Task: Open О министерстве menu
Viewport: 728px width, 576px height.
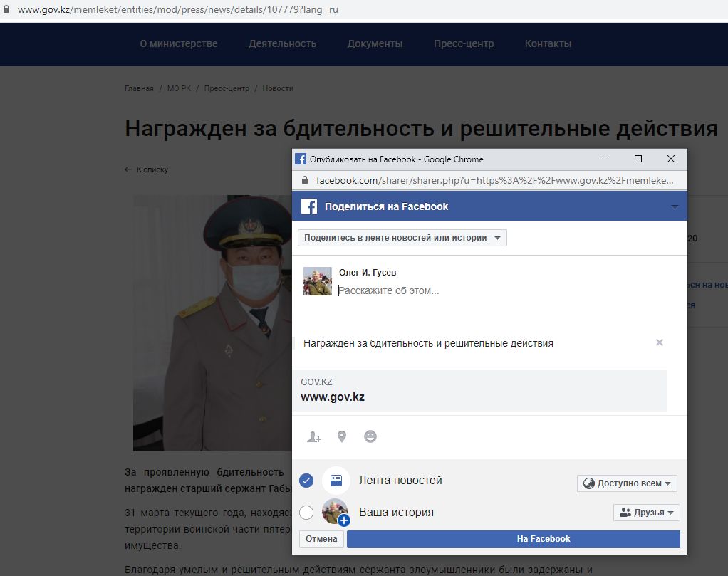Action: click(x=179, y=43)
